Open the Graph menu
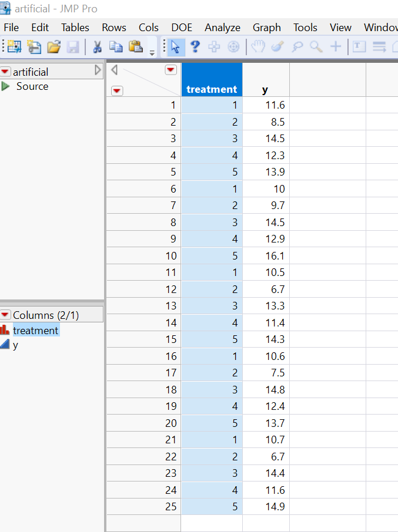The width and height of the screenshot is (398, 532). pyautogui.click(x=266, y=28)
